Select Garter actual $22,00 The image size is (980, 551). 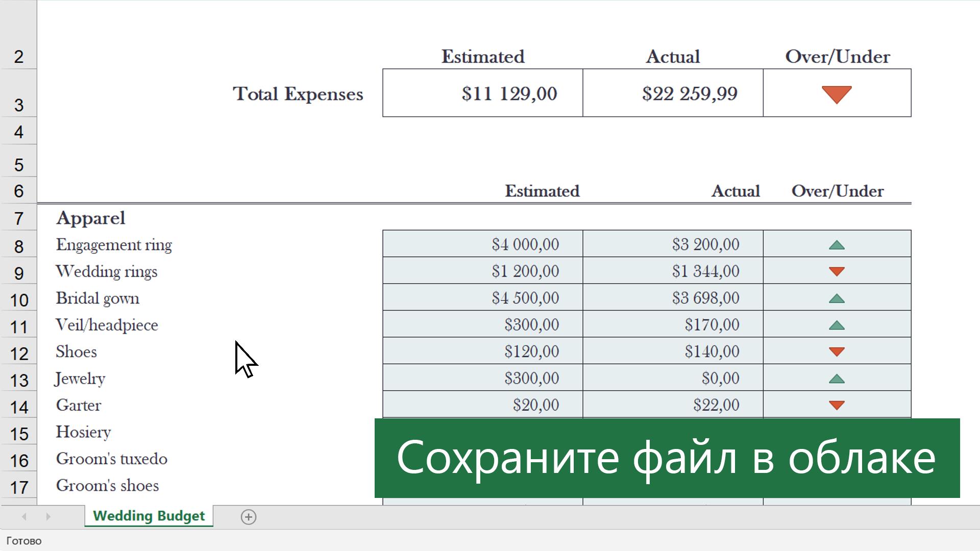tap(673, 405)
